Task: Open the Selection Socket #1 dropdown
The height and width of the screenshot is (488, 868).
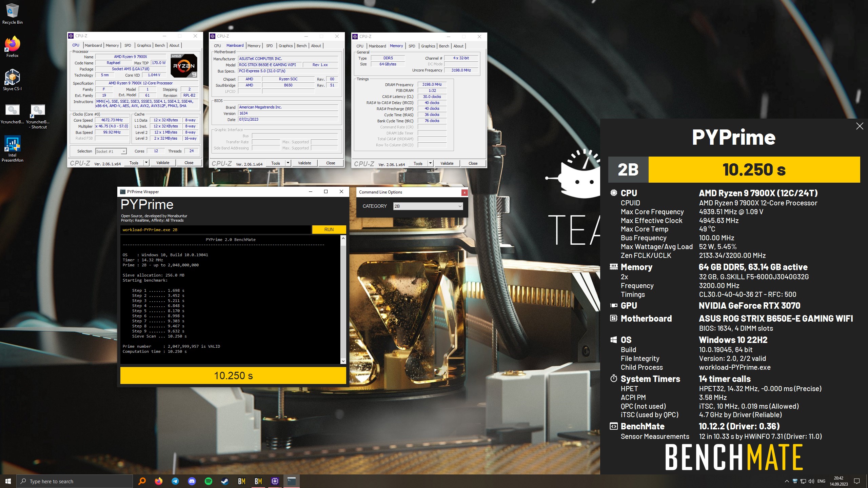Action: [111, 151]
